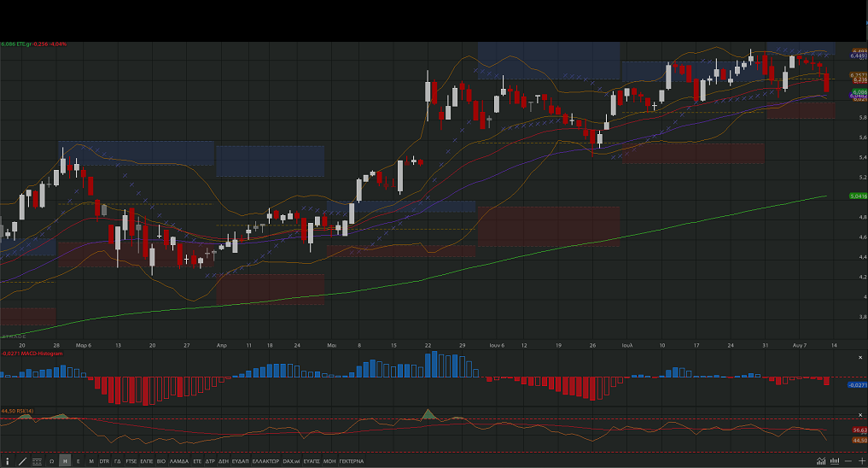This screenshot has height=468, width=868.
Task: Click the orange 44,50 RSI value tag
Action: [859, 441]
